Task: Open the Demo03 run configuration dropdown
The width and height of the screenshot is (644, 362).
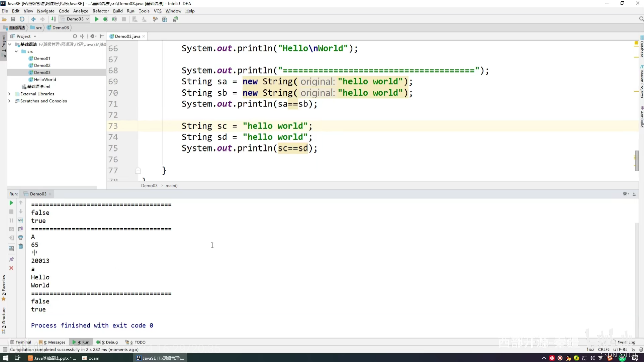Action: click(75, 19)
